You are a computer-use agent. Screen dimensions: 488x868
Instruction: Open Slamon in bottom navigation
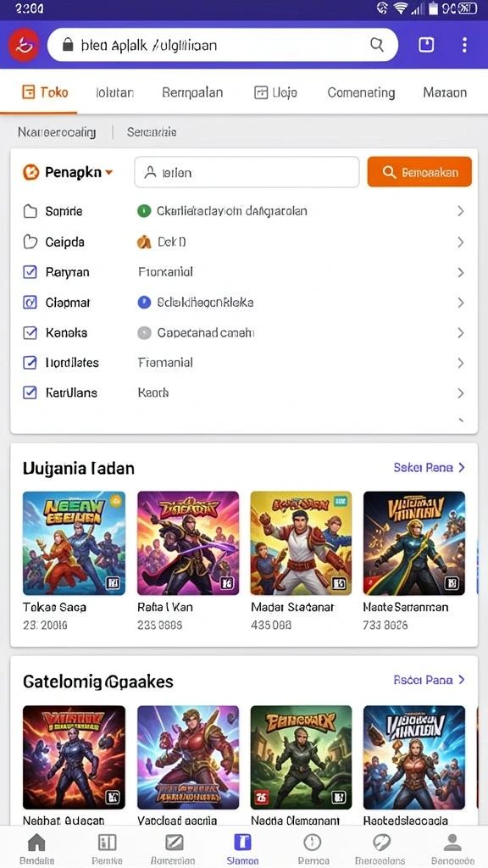coord(243,849)
